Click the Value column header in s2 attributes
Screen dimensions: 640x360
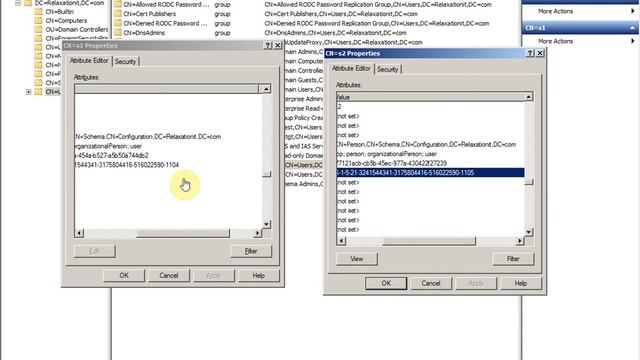431,97
